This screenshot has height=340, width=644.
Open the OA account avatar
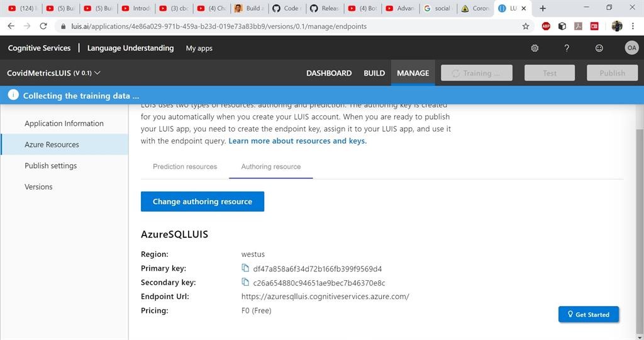pos(631,48)
